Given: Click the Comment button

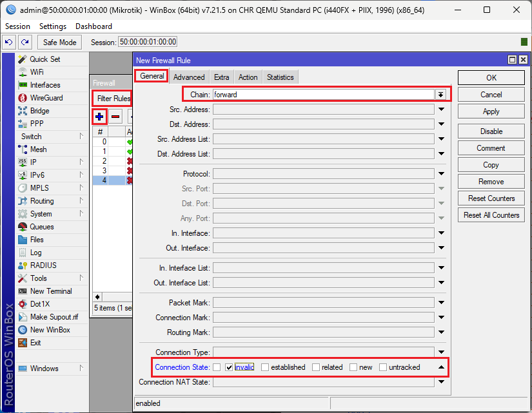Looking at the screenshot, I should [491, 148].
